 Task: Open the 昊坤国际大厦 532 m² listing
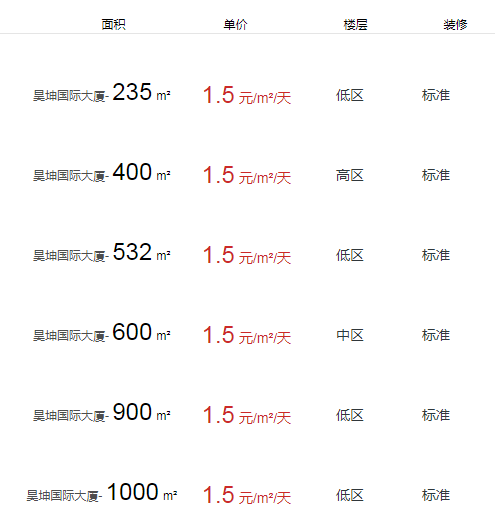click(x=102, y=252)
